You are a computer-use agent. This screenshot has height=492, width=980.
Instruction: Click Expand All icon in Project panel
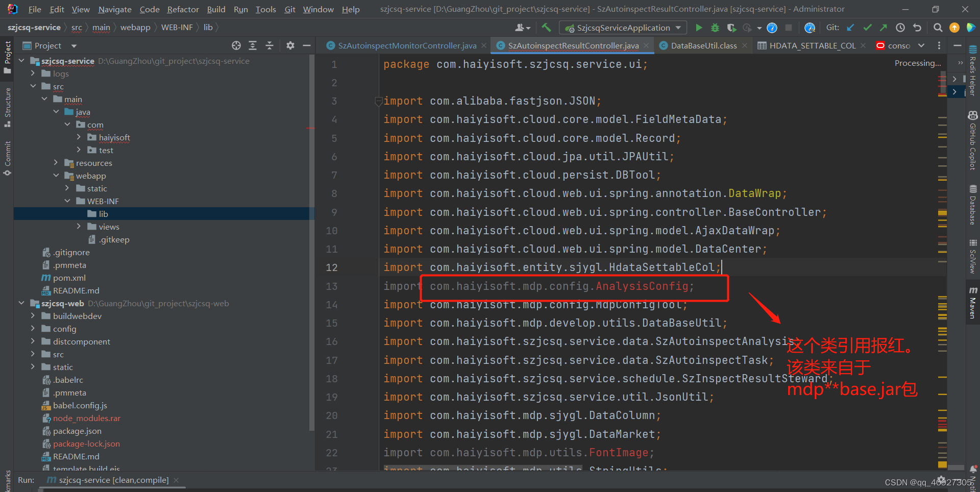click(x=253, y=45)
